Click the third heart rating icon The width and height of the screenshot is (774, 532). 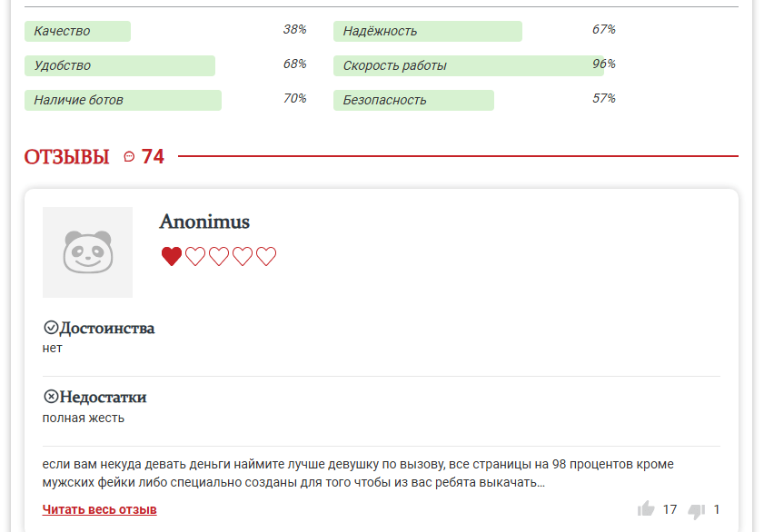tap(219, 257)
